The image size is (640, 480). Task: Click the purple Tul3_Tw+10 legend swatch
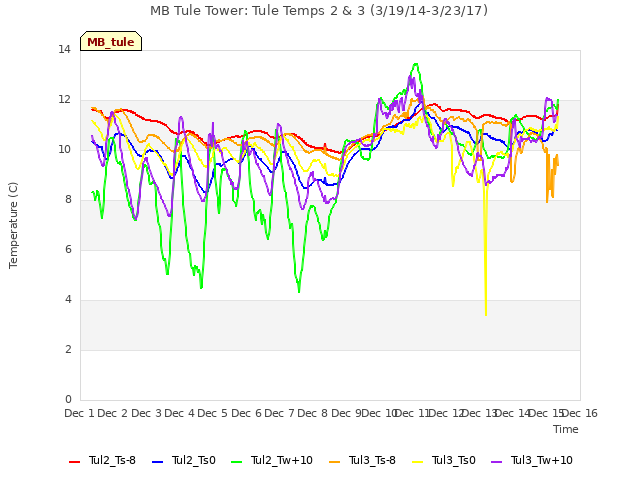tap(496, 461)
